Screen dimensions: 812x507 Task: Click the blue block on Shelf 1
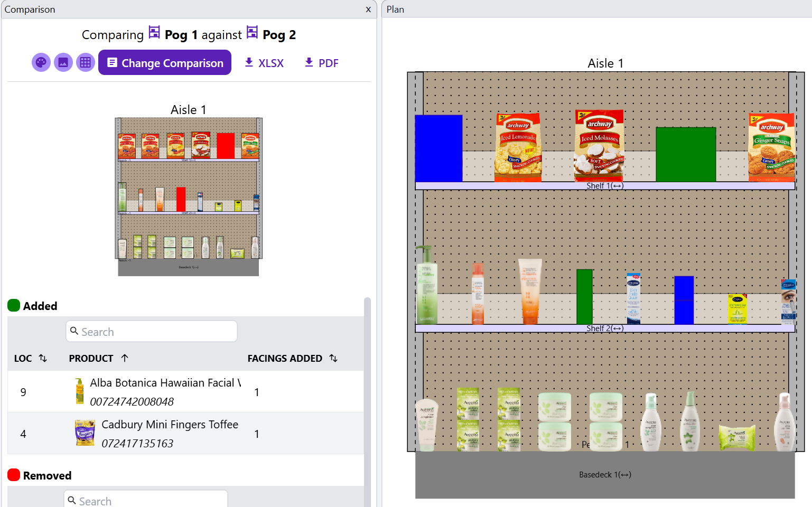coord(438,148)
